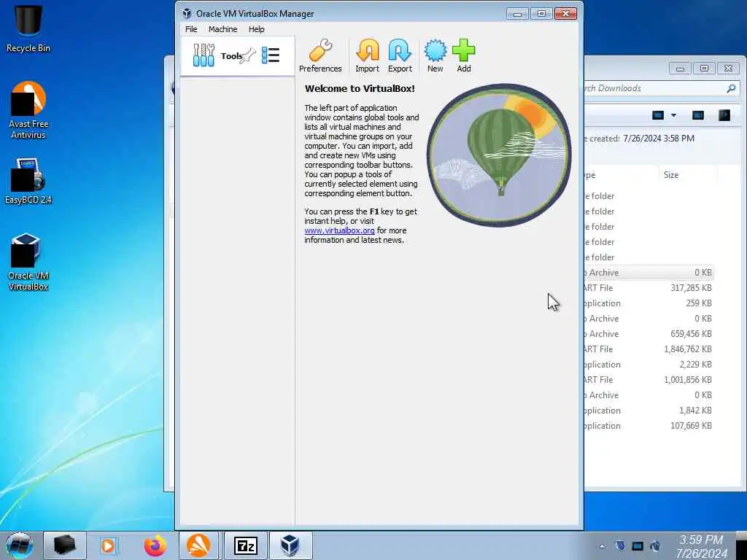The height and width of the screenshot is (560, 747).
Task: Click Explorer's change view icon
Action: point(658,115)
